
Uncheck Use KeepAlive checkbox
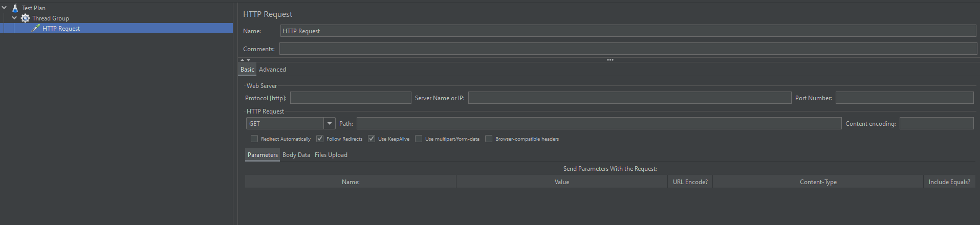pyautogui.click(x=372, y=139)
